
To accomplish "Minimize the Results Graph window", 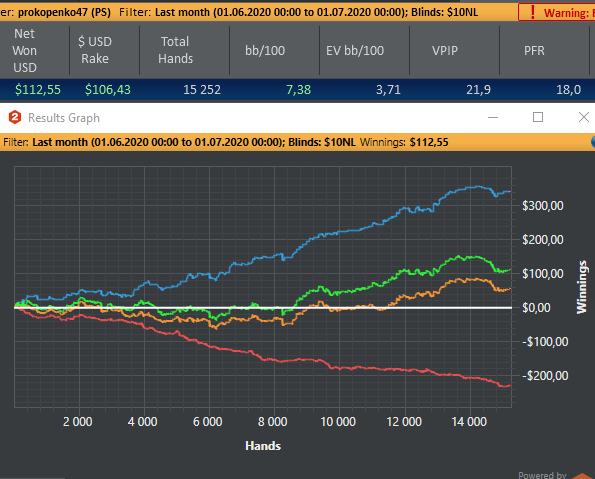I will pyautogui.click(x=493, y=117).
